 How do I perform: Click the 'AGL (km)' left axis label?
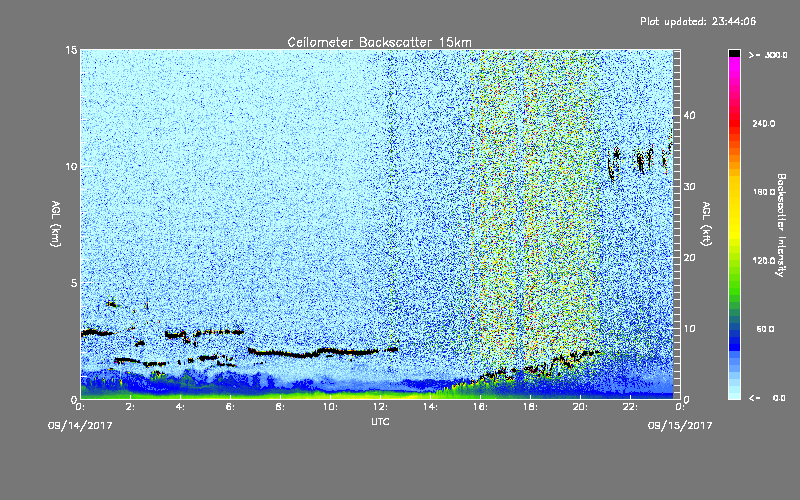(x=56, y=223)
